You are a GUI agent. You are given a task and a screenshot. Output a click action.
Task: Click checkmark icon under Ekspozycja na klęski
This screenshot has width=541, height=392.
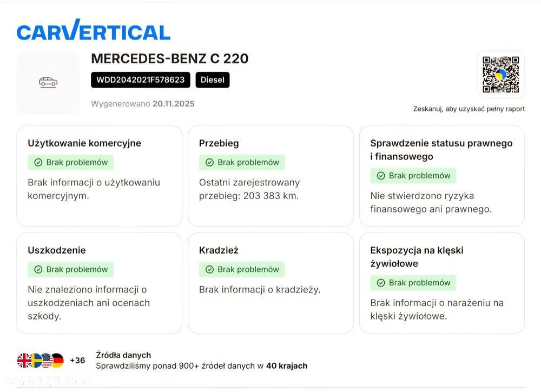point(381,283)
